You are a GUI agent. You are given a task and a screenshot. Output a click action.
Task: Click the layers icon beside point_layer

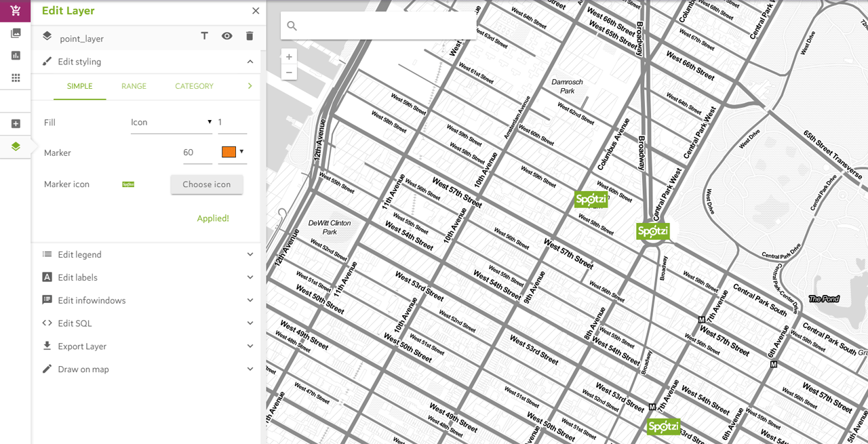[47, 36]
